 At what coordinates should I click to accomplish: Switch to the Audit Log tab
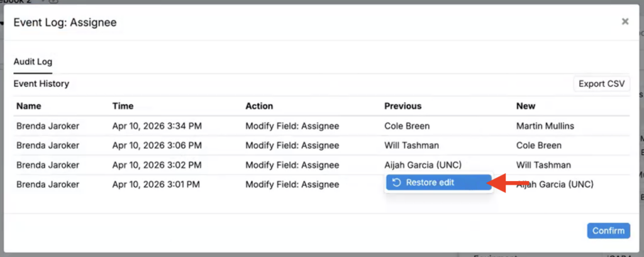(33, 62)
